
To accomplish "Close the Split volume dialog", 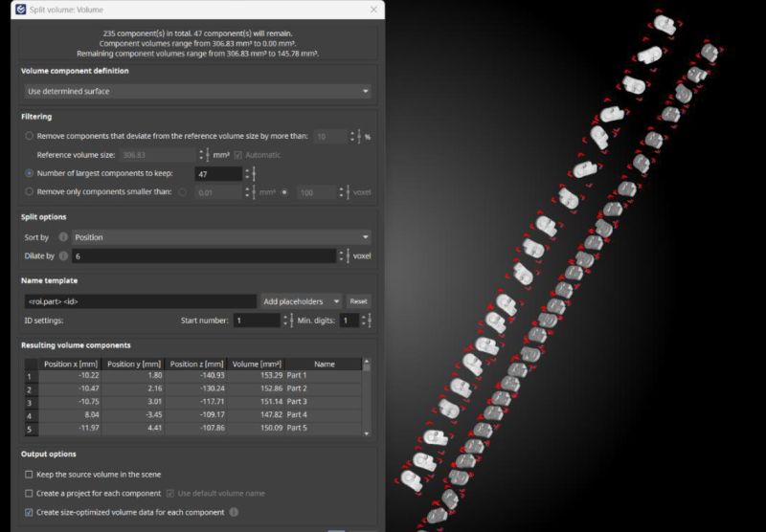I will click(372, 10).
